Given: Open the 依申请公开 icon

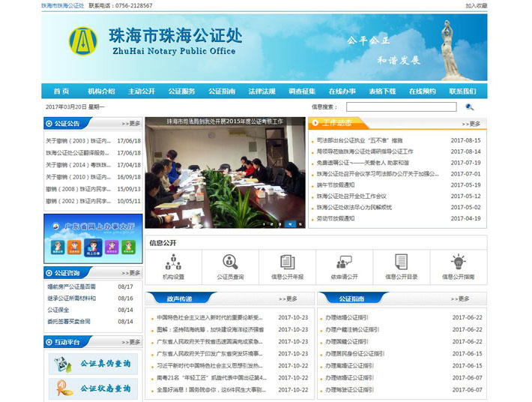Looking at the screenshot, I should pos(345,267).
